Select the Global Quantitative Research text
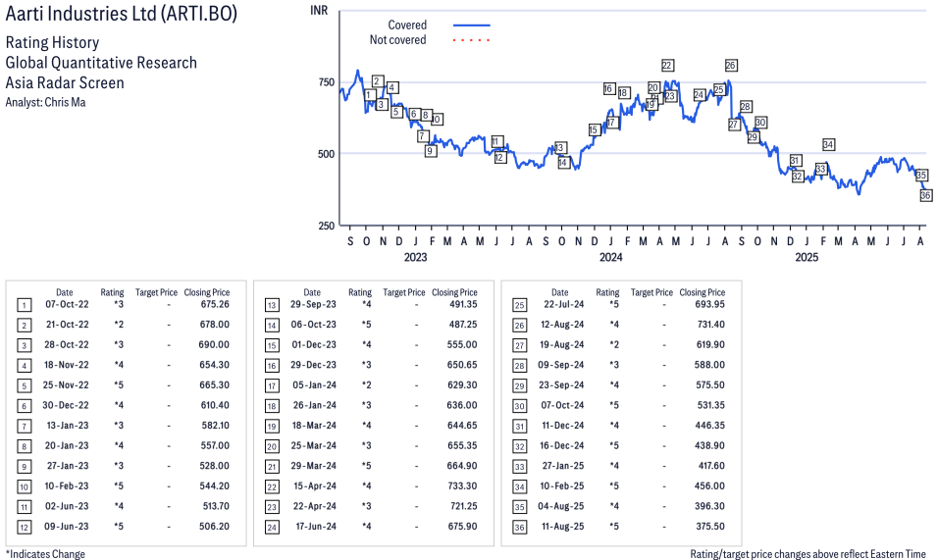937x560 pixels. pyautogui.click(x=101, y=63)
